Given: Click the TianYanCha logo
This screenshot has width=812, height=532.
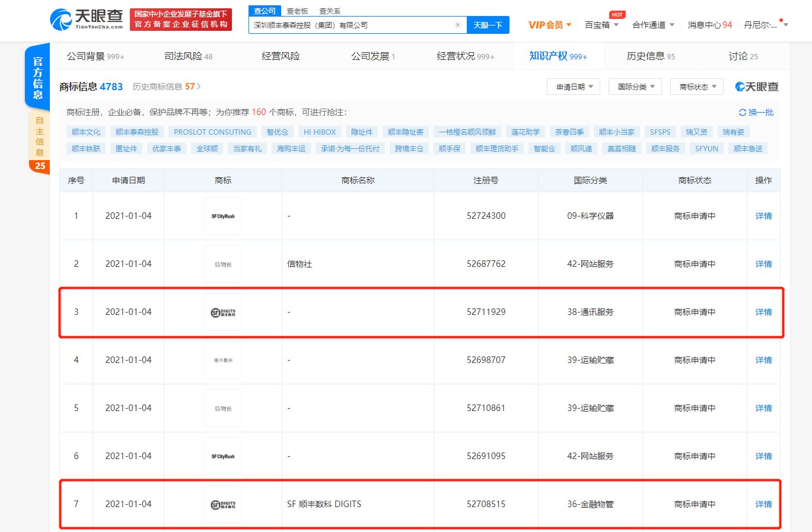Looking at the screenshot, I should (87, 19).
